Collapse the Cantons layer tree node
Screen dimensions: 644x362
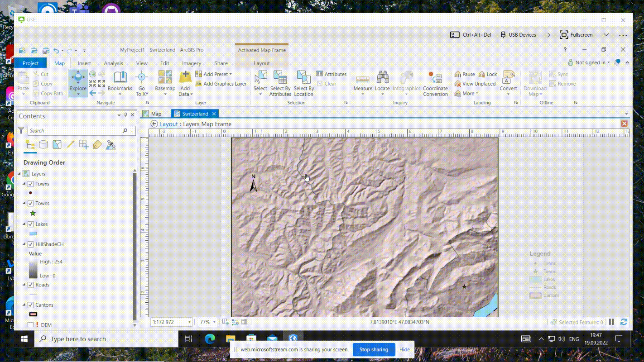(x=24, y=305)
